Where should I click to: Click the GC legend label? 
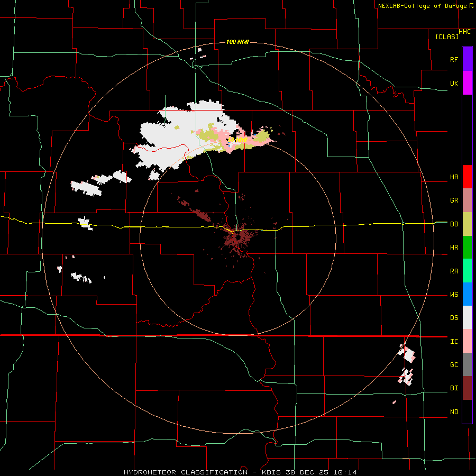tap(454, 365)
